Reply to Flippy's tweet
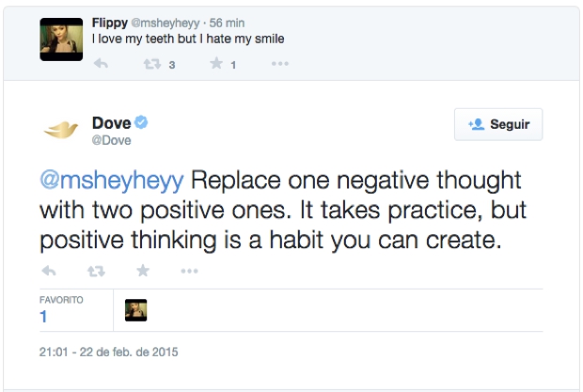 102,65
